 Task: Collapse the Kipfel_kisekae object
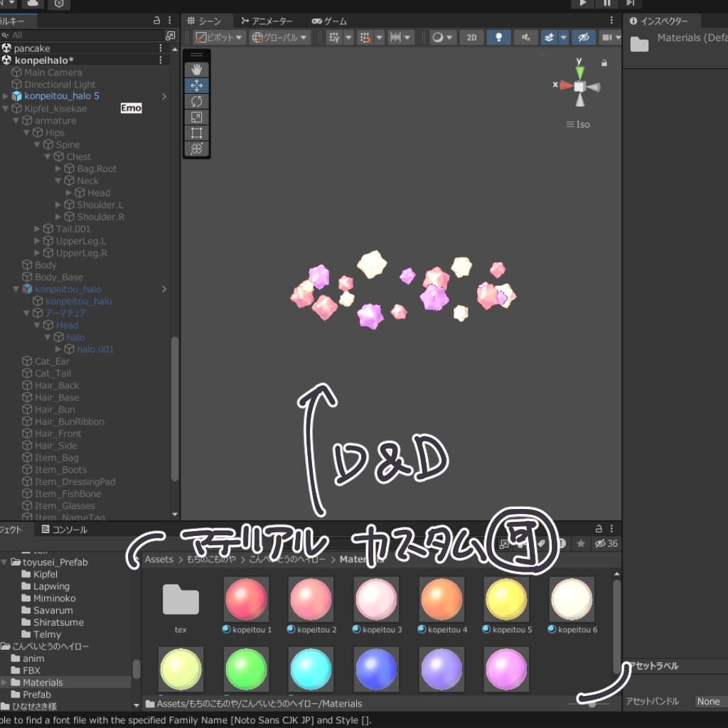(x=6, y=108)
